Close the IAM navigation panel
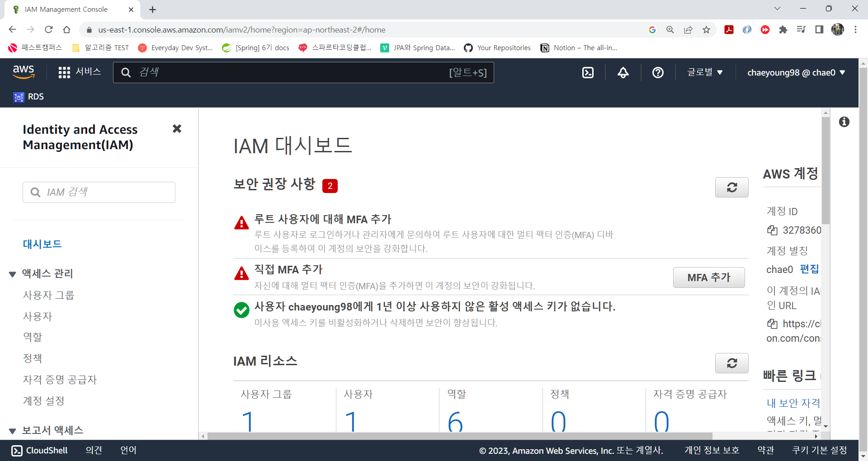Image resolution: width=868 pixels, height=461 pixels. [x=177, y=129]
